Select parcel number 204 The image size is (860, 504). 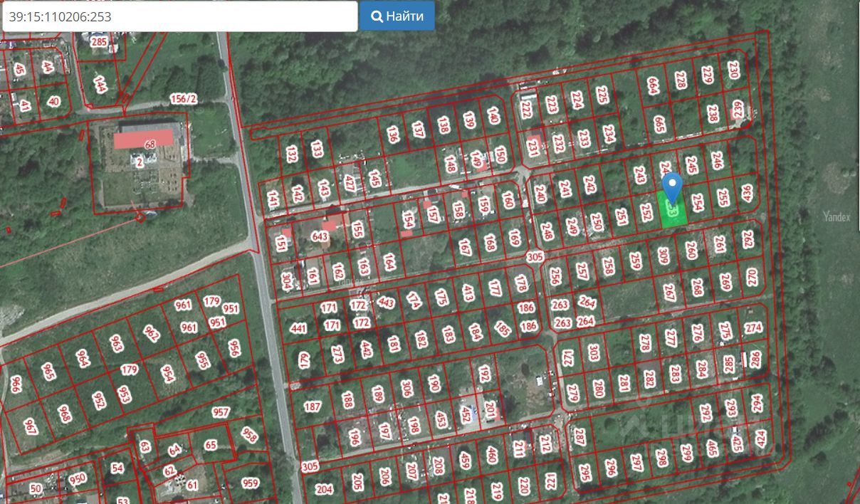click(x=324, y=489)
